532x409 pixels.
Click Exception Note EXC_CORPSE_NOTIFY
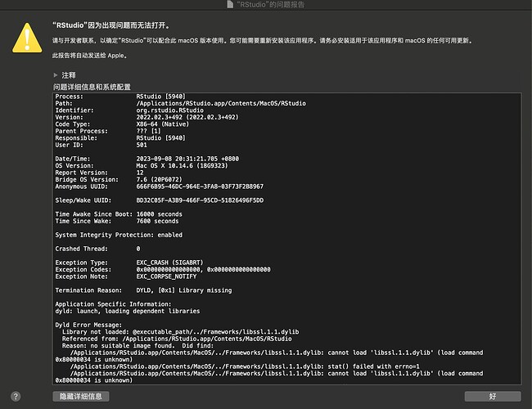coord(126,276)
